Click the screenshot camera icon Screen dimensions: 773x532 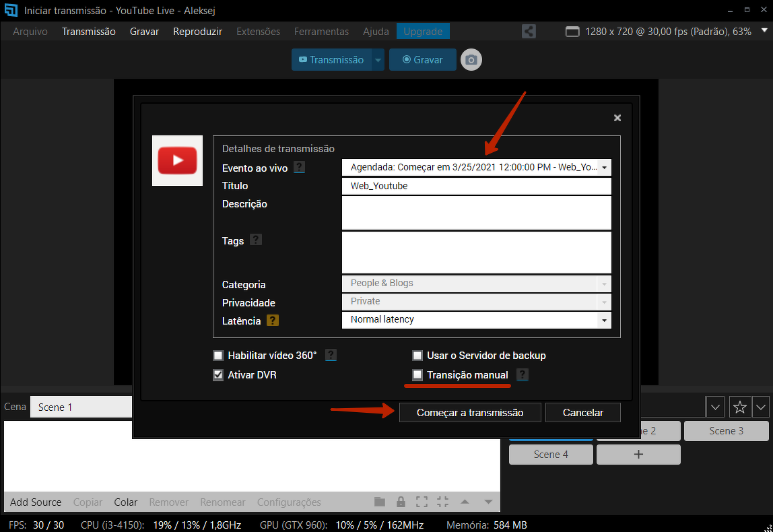[471, 60]
